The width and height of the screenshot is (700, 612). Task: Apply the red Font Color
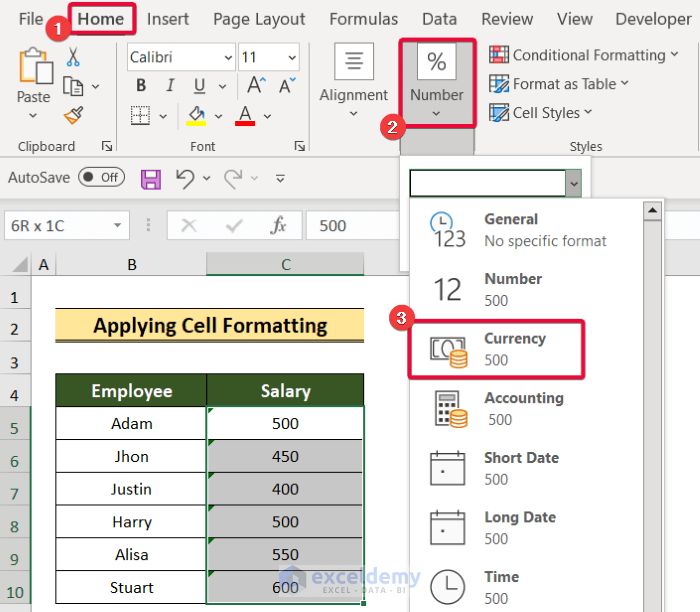[x=245, y=116]
